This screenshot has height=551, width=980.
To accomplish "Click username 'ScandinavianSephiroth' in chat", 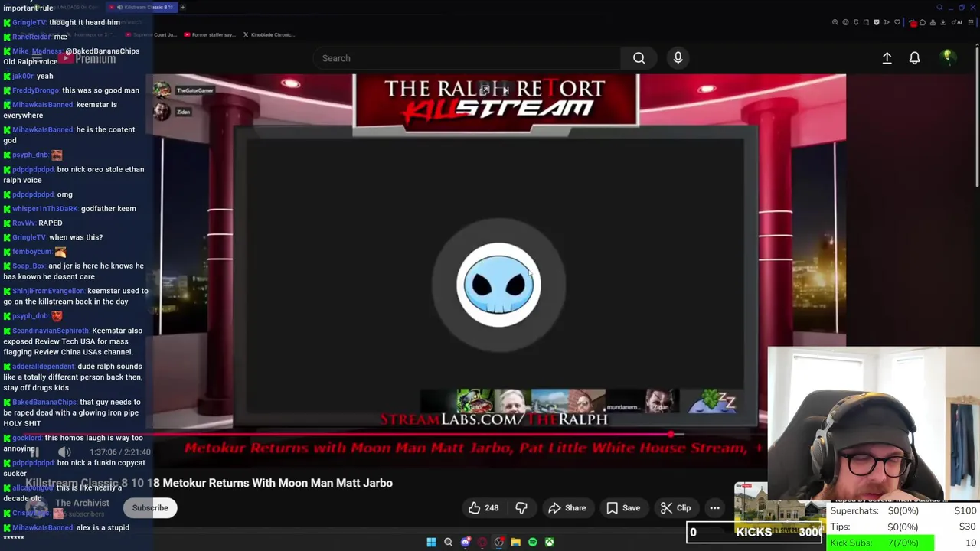I will pos(51,331).
